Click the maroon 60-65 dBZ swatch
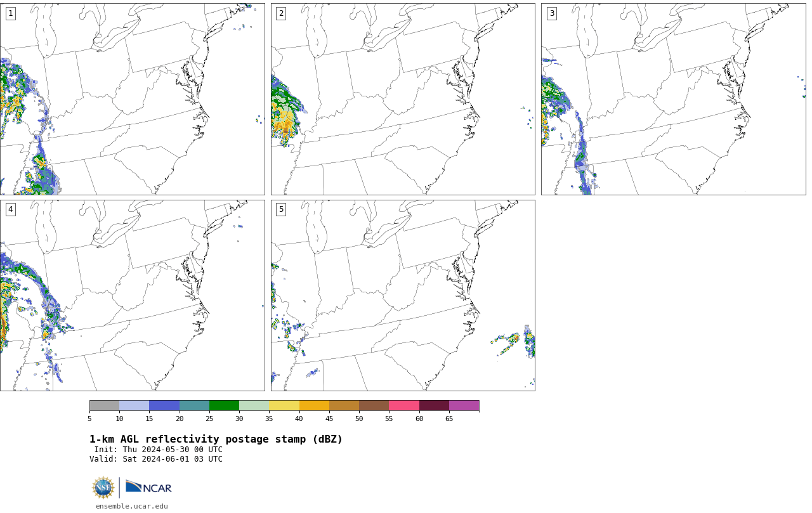This screenshot has height=513, width=812. click(x=434, y=406)
